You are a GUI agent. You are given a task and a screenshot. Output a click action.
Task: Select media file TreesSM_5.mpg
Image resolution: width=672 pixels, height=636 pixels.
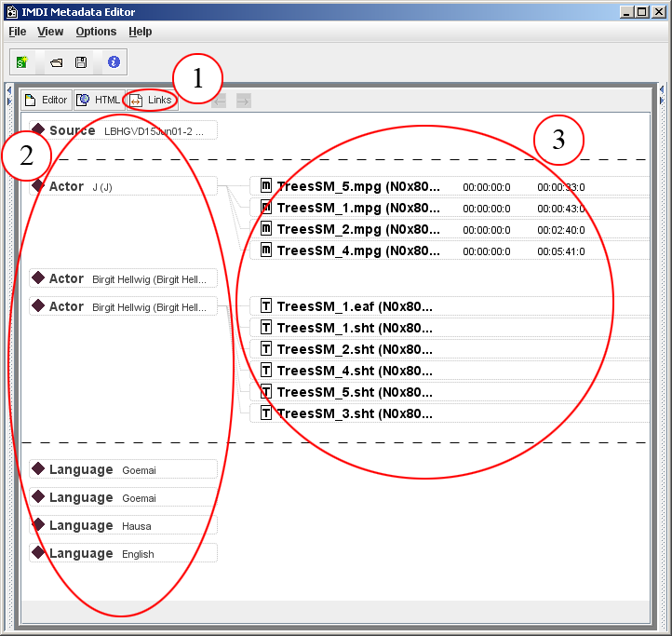[x=450, y=186]
